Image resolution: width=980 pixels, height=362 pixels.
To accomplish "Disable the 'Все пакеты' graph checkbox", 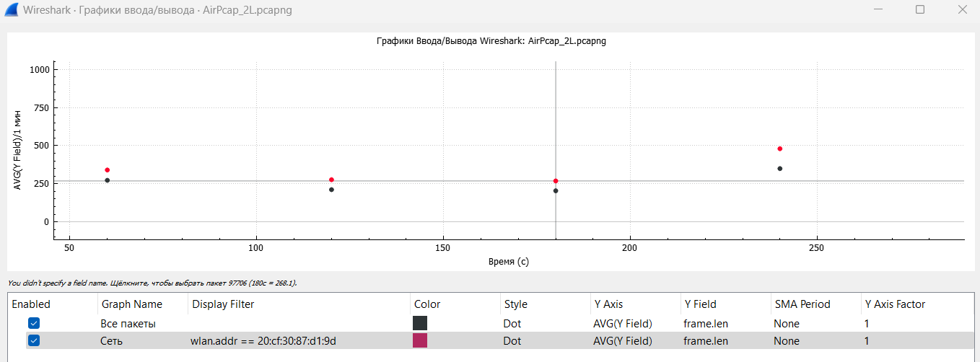I will (34, 324).
